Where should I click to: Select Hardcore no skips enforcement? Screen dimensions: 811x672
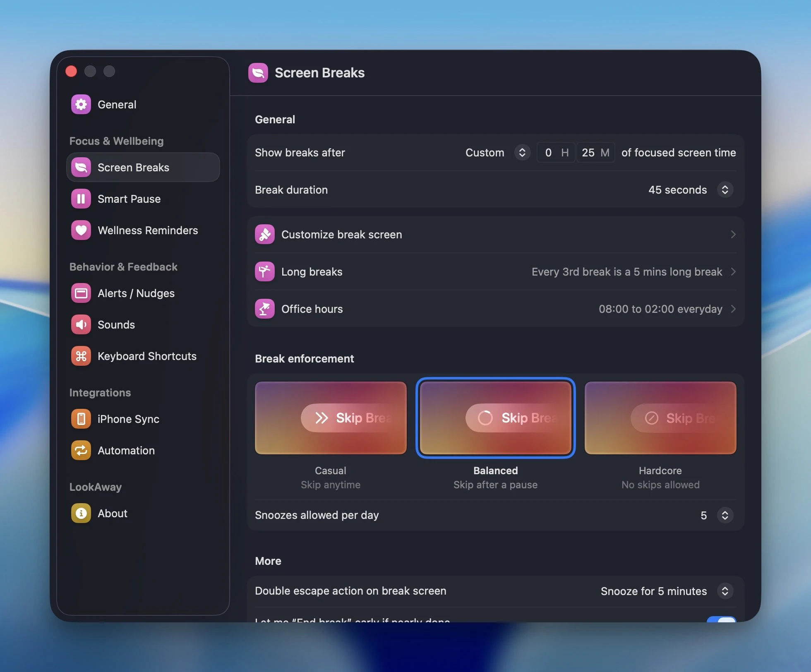point(660,418)
